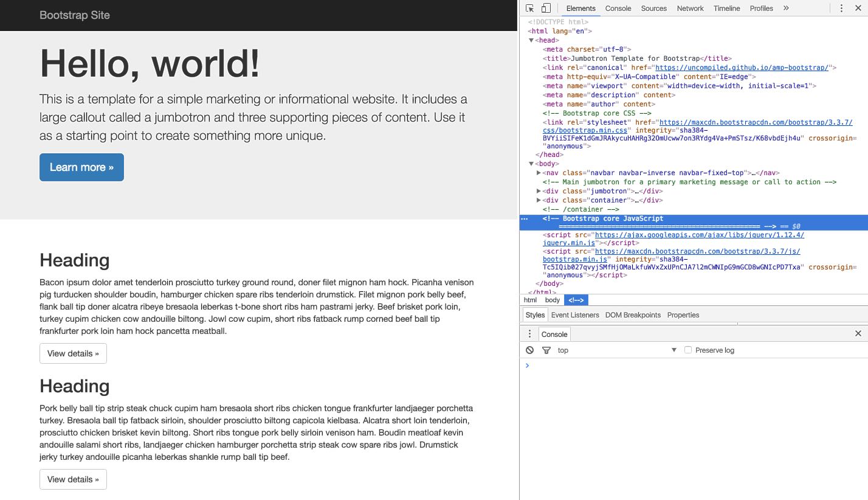Screen dimensions: 868x500
Task: Click View details under first Heading
Action: [73, 353]
